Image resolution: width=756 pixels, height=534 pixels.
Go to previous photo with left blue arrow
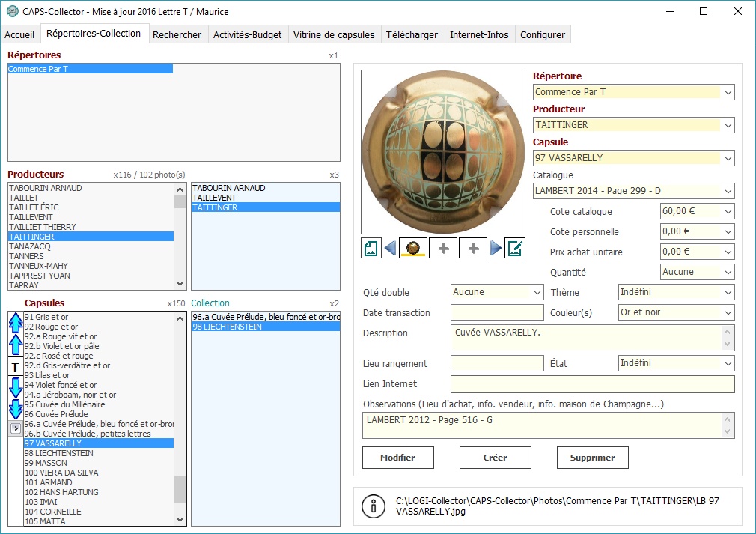point(390,249)
